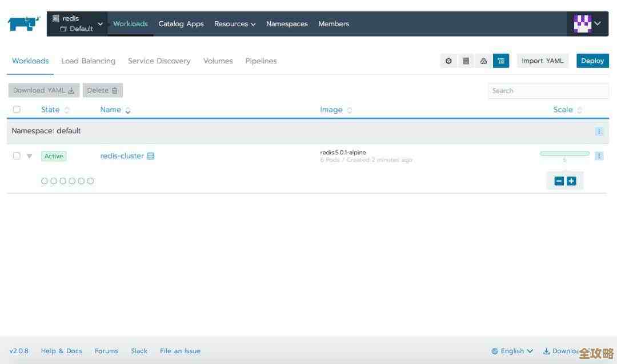
Task: Decrease redis-cluster scale with minus button
Action: tap(559, 181)
